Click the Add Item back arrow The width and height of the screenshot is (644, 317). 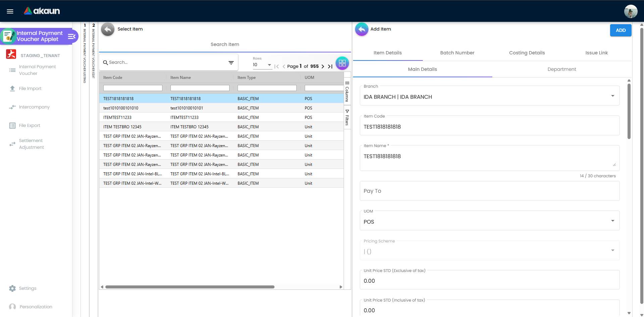click(361, 29)
